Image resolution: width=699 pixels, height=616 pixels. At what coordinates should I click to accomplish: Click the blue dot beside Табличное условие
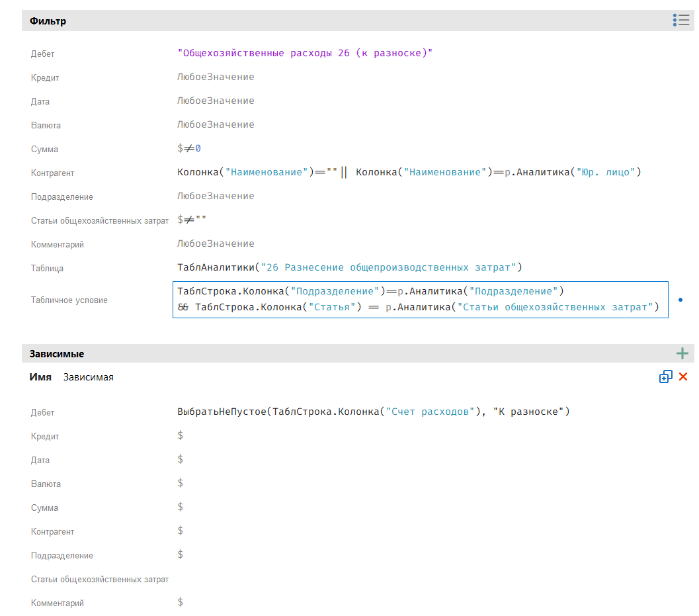680,300
